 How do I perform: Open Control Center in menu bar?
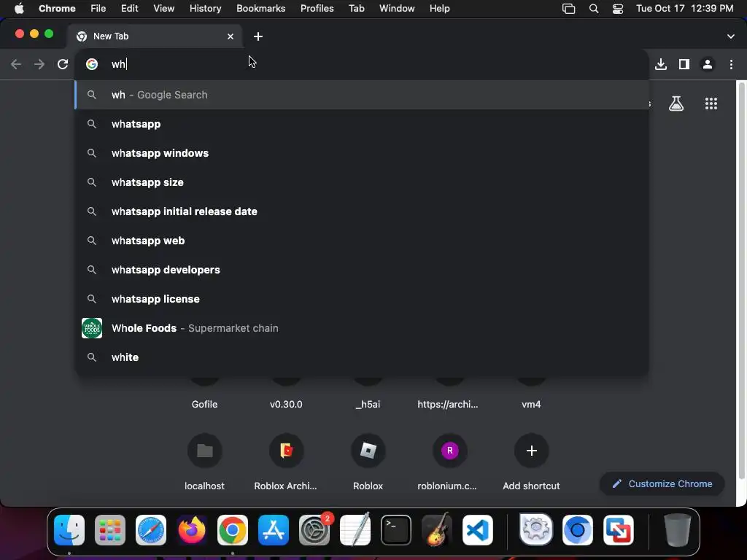(618, 9)
